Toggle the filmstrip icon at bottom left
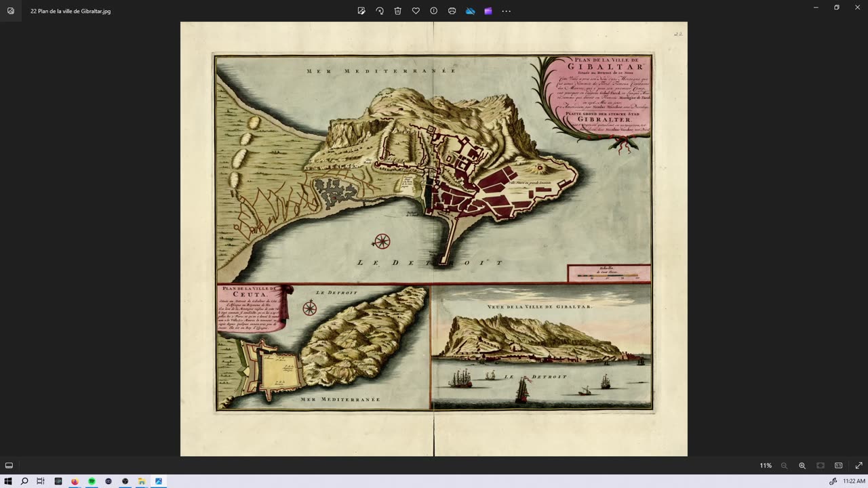 [x=9, y=466]
